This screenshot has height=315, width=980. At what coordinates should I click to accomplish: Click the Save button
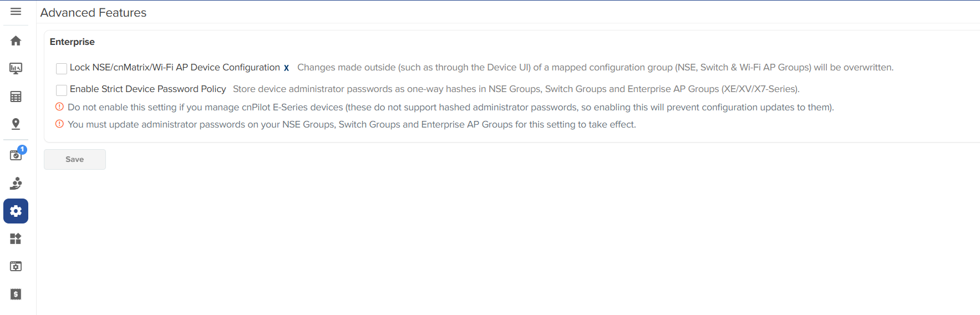click(75, 159)
